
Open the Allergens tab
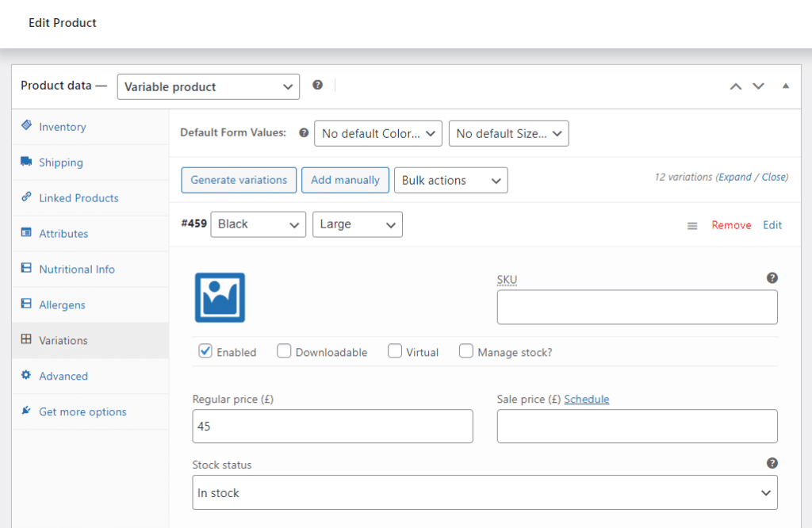coord(61,304)
